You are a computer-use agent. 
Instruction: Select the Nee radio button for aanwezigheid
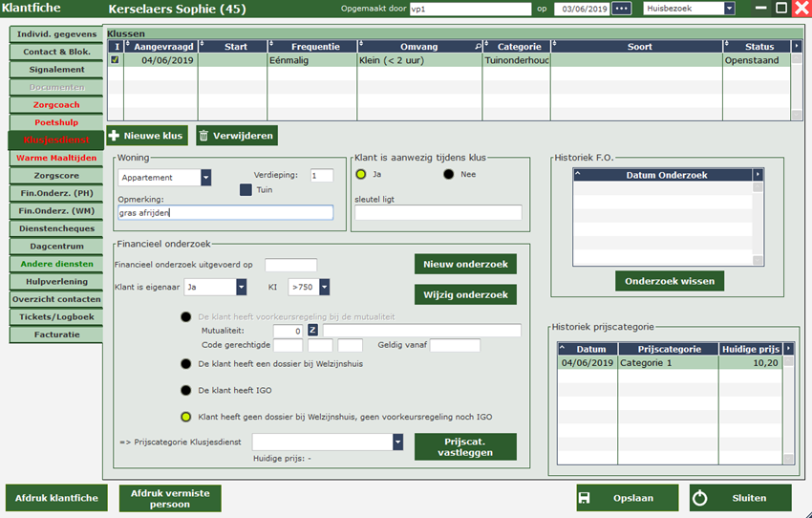coord(449,175)
